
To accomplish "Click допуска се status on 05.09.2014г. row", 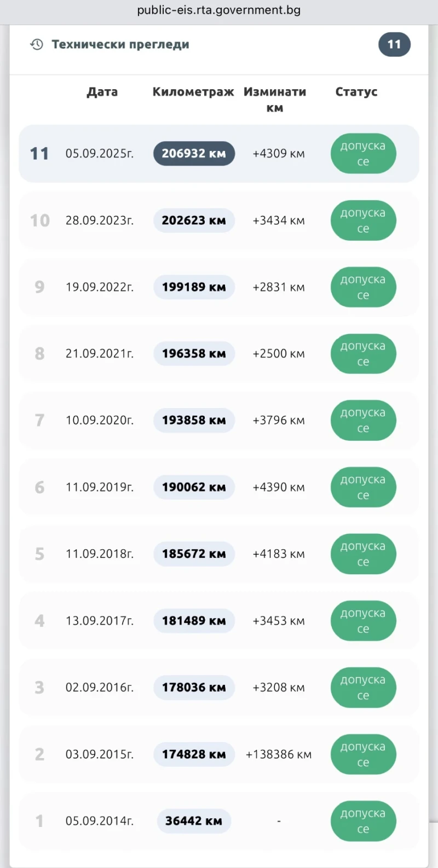I will (363, 821).
